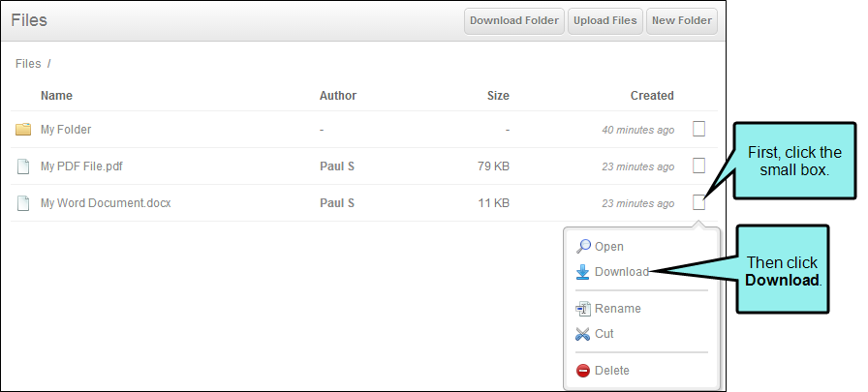Click the Author column header
This screenshot has height=392, width=868.
point(338,96)
